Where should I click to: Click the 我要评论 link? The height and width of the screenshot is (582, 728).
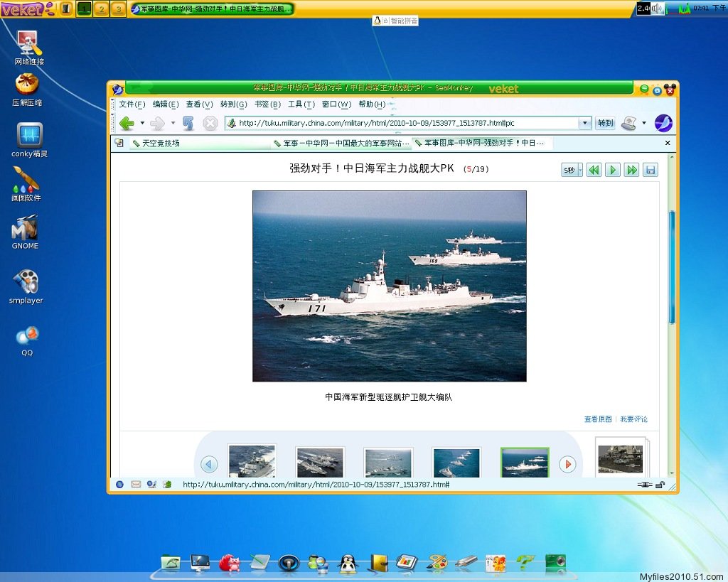click(633, 419)
